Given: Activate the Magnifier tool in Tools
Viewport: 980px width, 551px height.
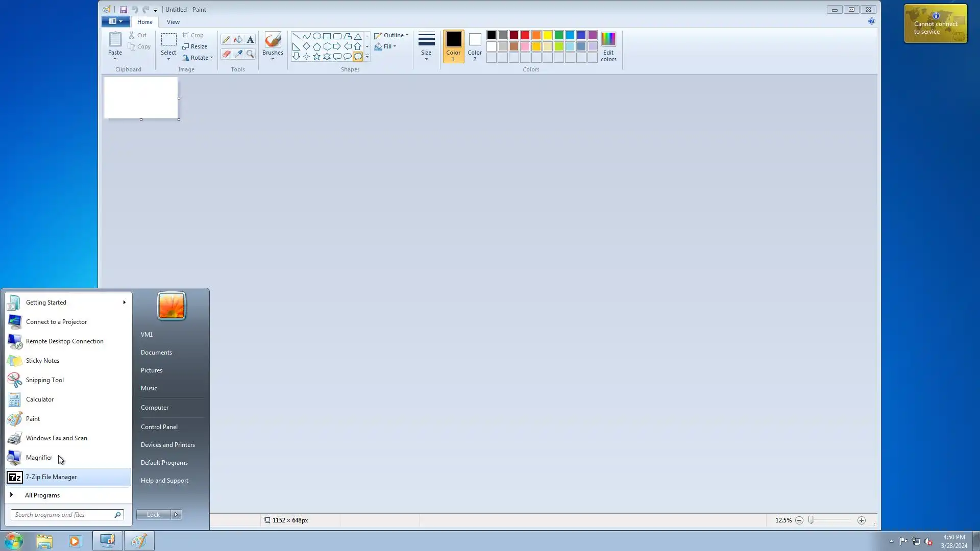Looking at the screenshot, I should [250, 54].
